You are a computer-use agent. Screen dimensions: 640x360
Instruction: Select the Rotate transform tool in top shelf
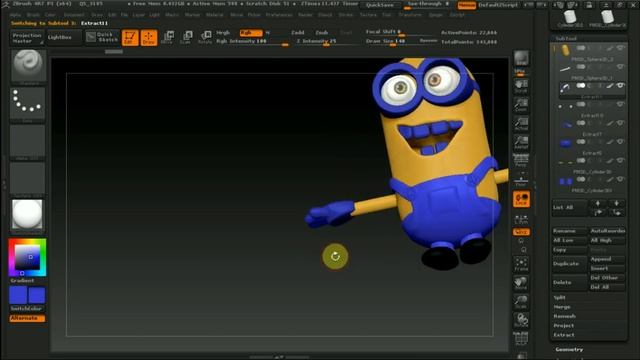[205, 38]
